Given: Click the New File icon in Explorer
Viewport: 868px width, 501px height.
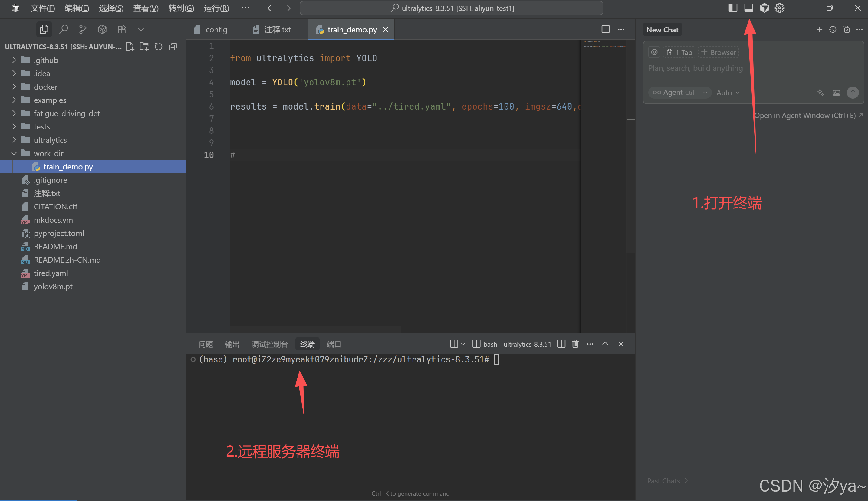Looking at the screenshot, I should (130, 47).
